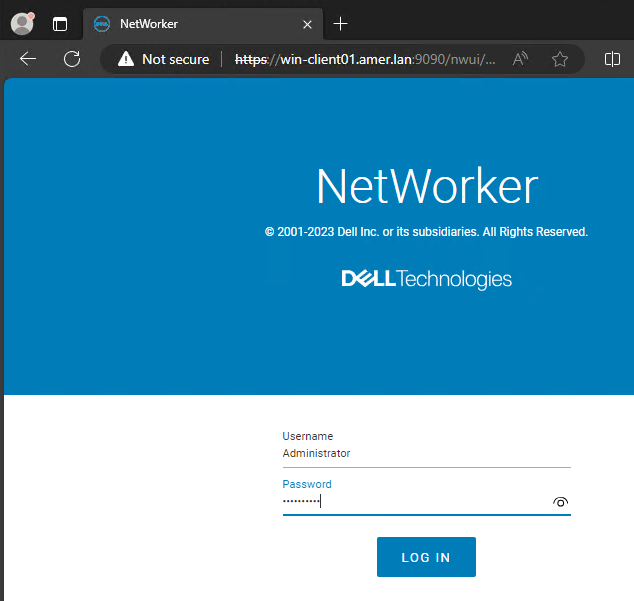
Task: Refresh the NetWorker page
Action: point(72,59)
